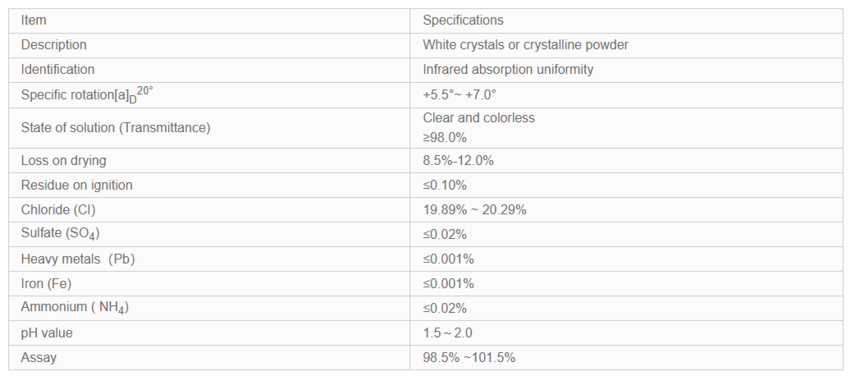
Task: Click Clear and colorless text
Action: point(479,118)
